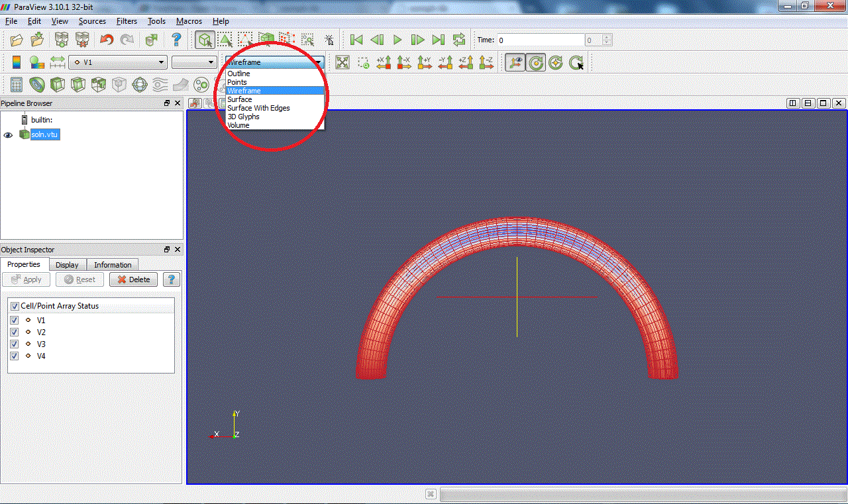Open the Sources menu
Image resolution: width=848 pixels, height=504 pixels.
point(92,21)
